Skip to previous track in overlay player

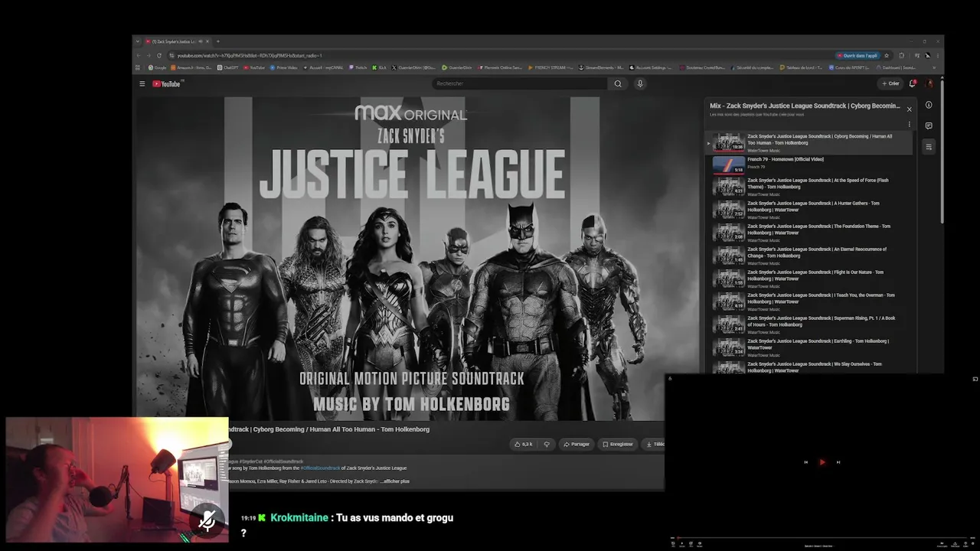[x=805, y=462]
